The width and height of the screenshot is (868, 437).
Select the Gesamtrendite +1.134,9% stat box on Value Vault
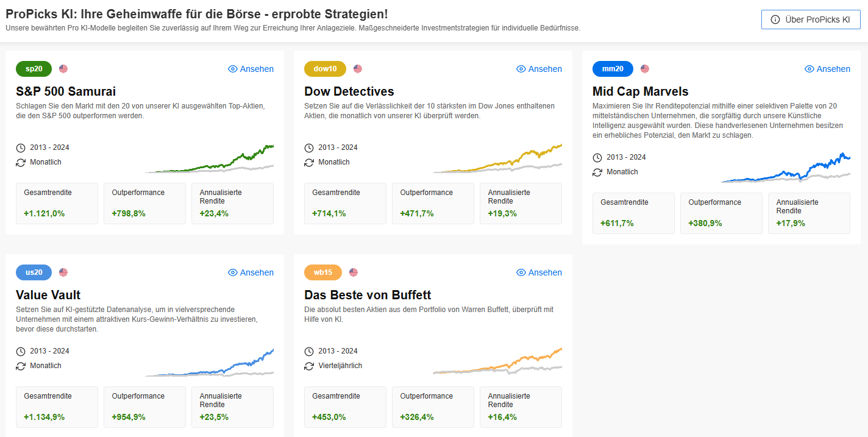coord(57,407)
